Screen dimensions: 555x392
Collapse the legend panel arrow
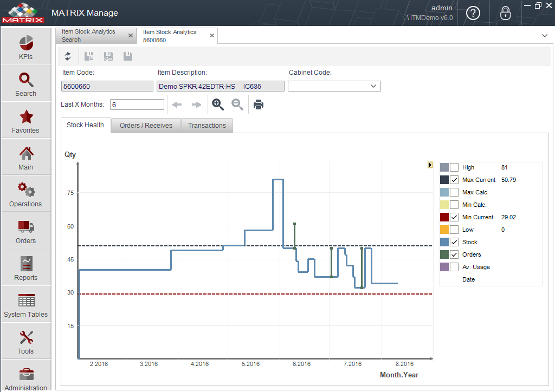[x=430, y=165]
